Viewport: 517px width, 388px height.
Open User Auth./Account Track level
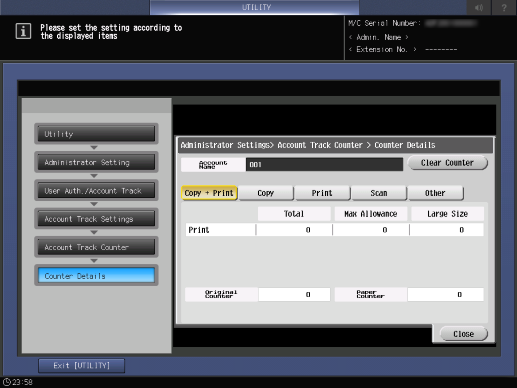click(x=96, y=191)
